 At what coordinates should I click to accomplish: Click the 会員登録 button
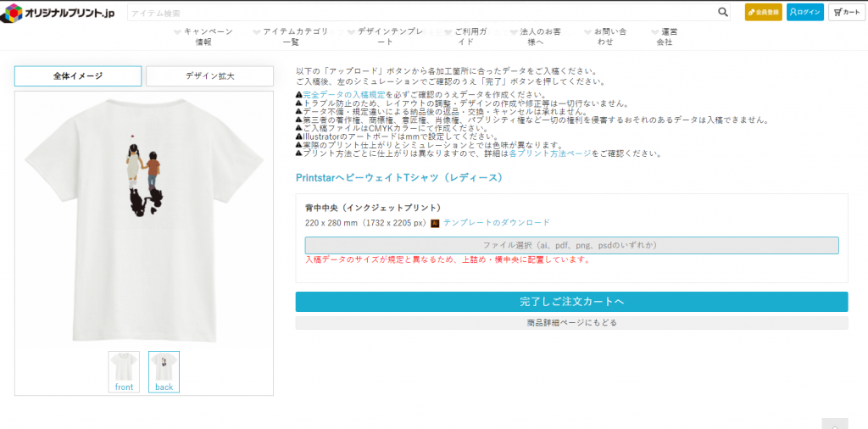tap(764, 12)
